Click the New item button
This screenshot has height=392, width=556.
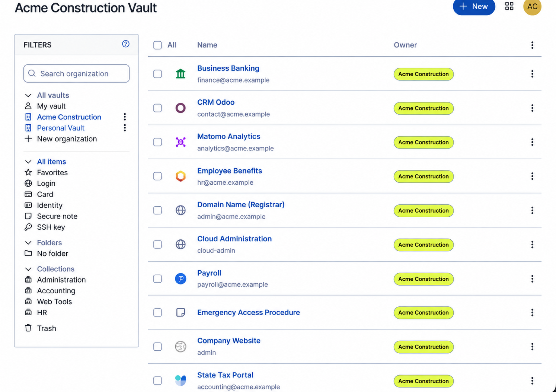(x=474, y=7)
